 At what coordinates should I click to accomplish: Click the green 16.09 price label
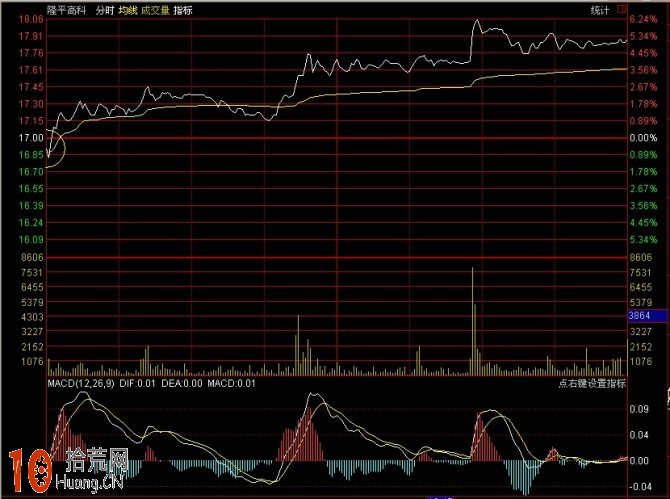tap(31, 240)
